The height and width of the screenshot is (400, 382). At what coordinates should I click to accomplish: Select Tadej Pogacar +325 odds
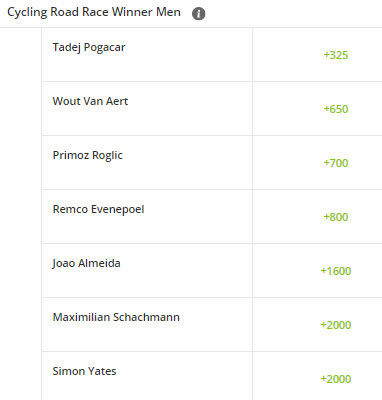pyautogui.click(x=336, y=55)
